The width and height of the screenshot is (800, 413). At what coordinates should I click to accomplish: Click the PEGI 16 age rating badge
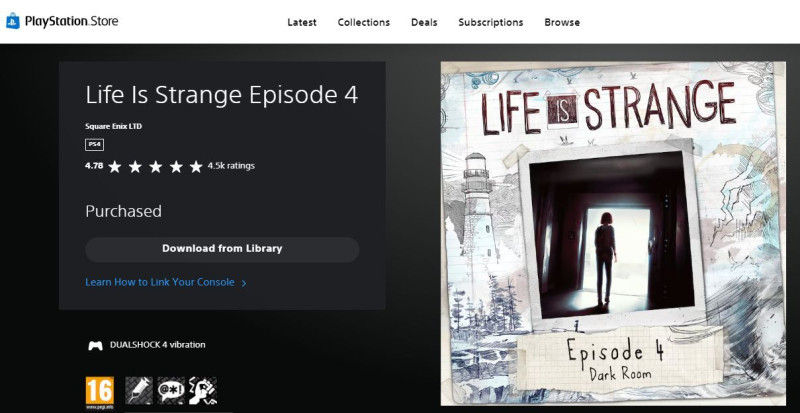pyautogui.click(x=99, y=393)
